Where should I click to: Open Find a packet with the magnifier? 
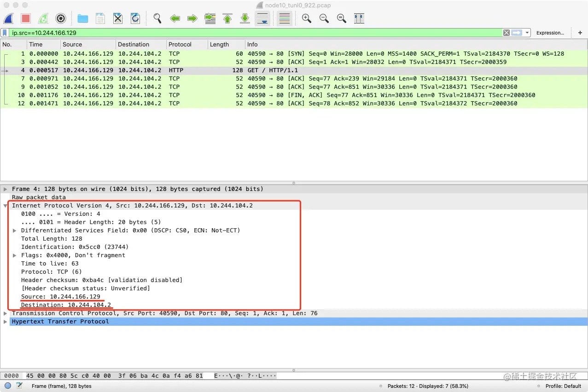click(x=157, y=18)
